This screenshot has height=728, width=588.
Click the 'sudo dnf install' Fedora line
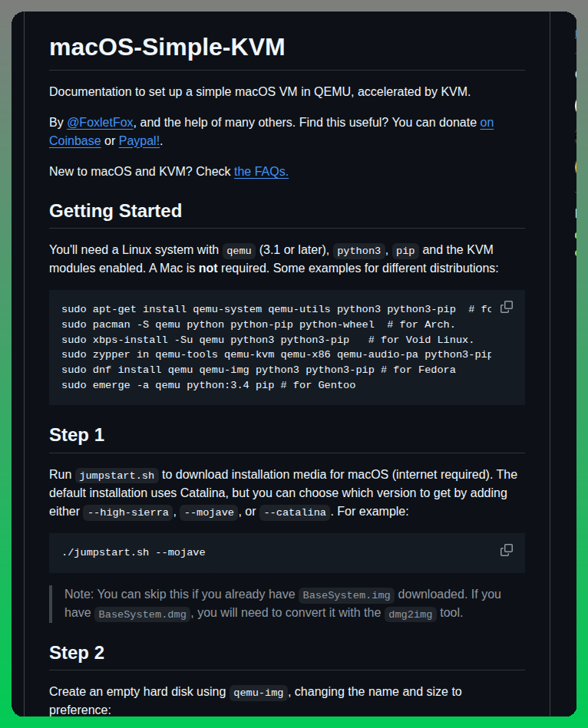click(x=259, y=370)
